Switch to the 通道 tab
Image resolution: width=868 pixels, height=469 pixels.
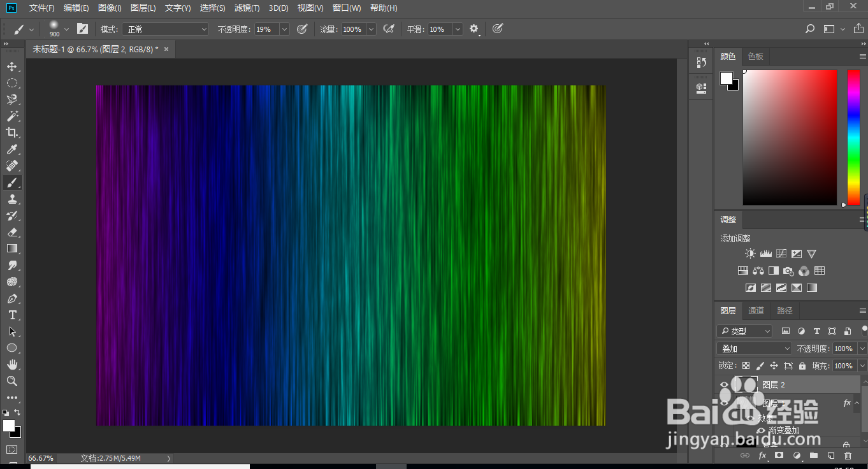point(756,310)
